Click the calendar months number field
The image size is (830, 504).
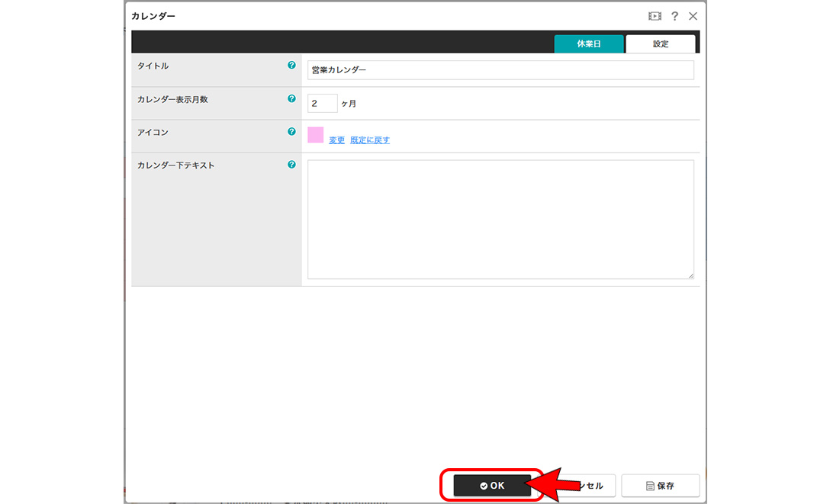coord(322,104)
